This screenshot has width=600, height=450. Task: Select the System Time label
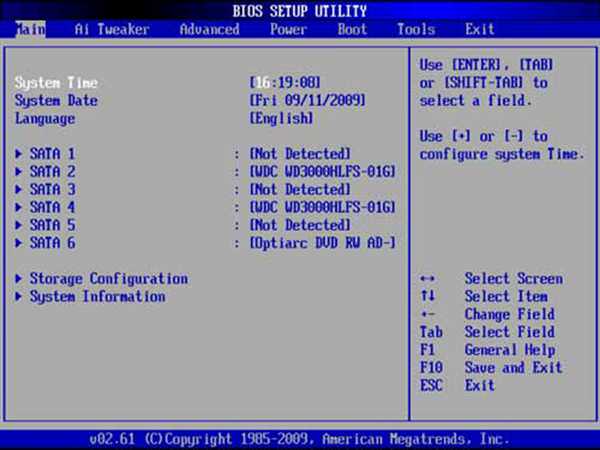(56, 83)
